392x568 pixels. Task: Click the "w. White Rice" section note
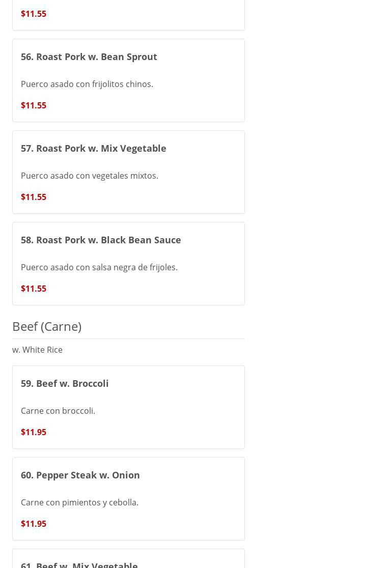[37, 350]
